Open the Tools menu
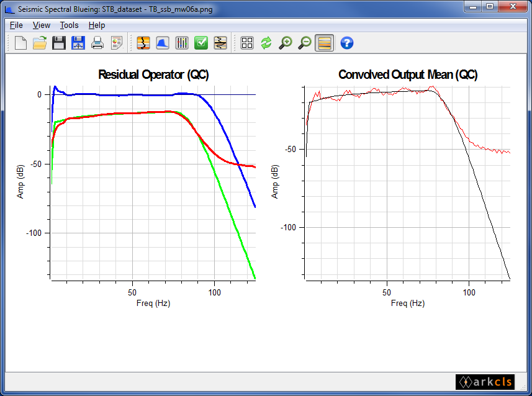 (69, 25)
